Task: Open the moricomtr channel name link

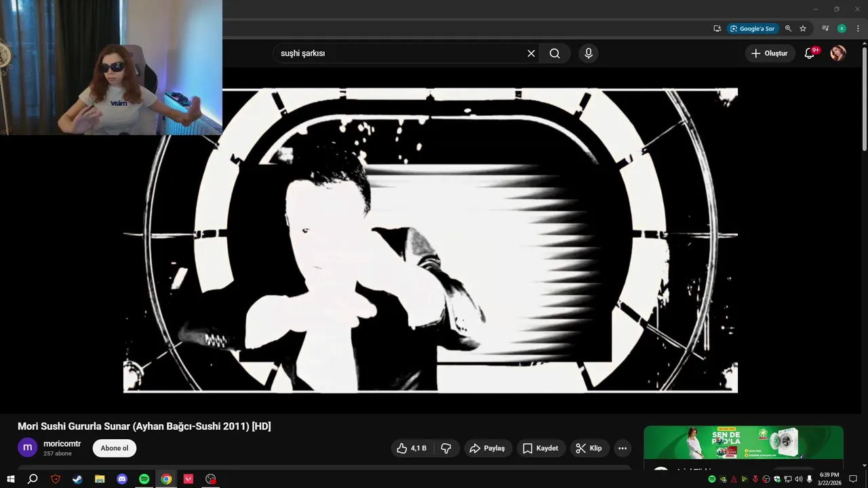Action: 62,444
